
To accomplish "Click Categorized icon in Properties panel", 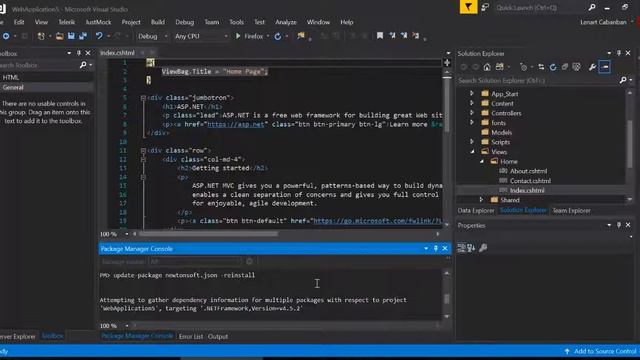I will pos(462,247).
